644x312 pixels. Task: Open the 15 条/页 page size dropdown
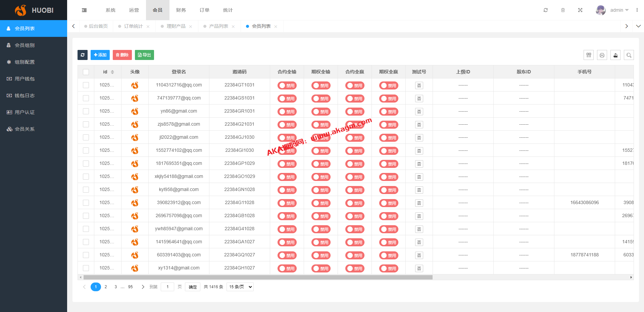point(240,287)
